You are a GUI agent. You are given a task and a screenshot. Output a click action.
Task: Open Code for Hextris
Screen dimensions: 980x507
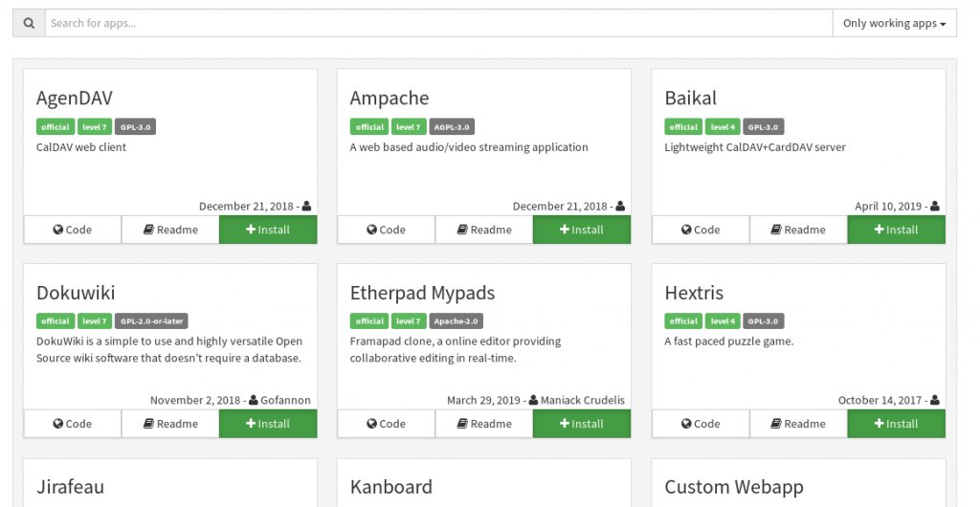pos(701,424)
